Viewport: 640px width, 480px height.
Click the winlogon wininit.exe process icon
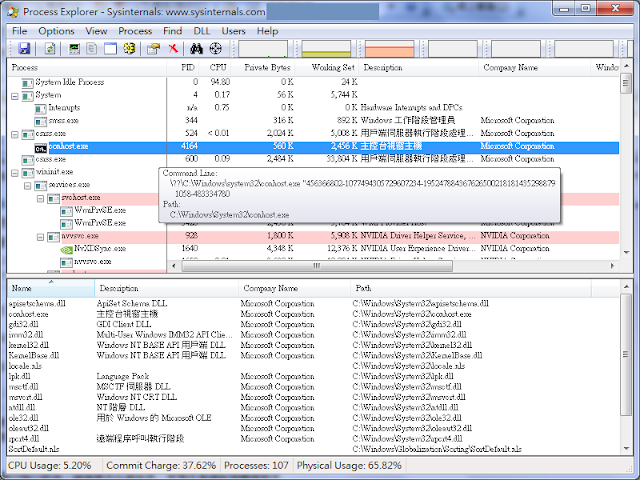[x=27, y=173]
